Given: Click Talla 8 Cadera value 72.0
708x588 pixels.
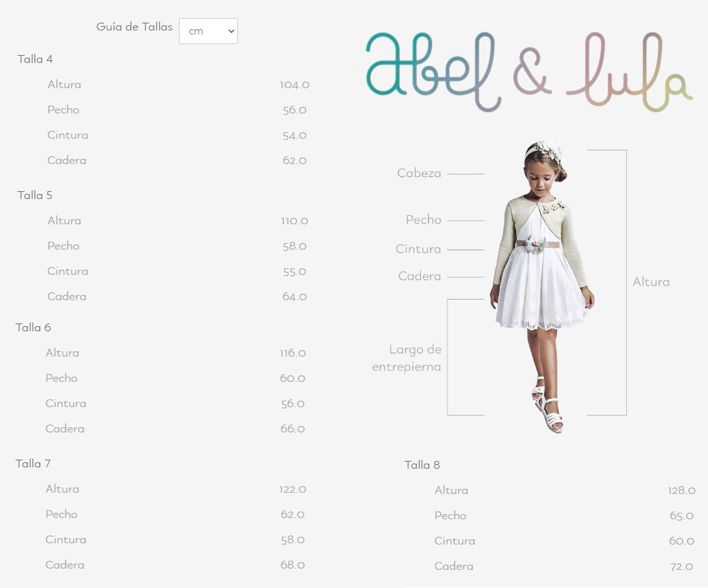Looking at the screenshot, I should point(681,567).
